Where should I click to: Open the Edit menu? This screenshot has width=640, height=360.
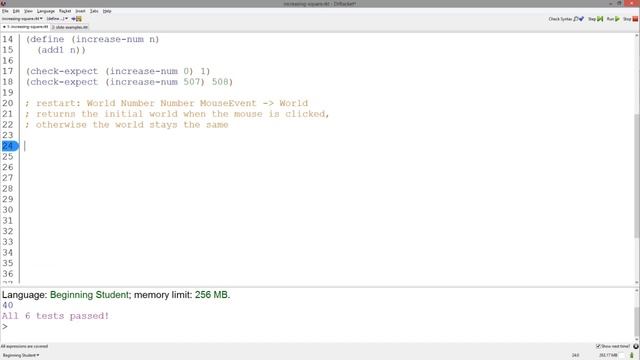[x=16, y=11]
